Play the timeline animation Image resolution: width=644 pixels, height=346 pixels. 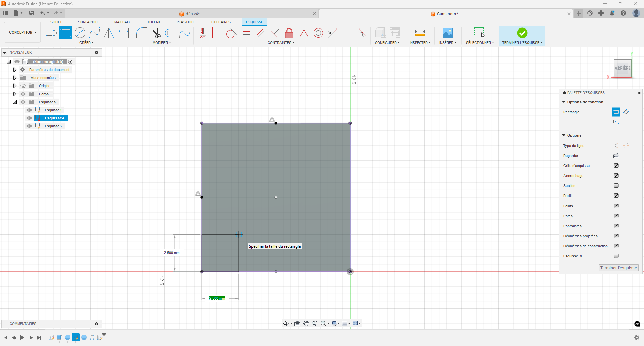pyautogui.click(x=22, y=338)
